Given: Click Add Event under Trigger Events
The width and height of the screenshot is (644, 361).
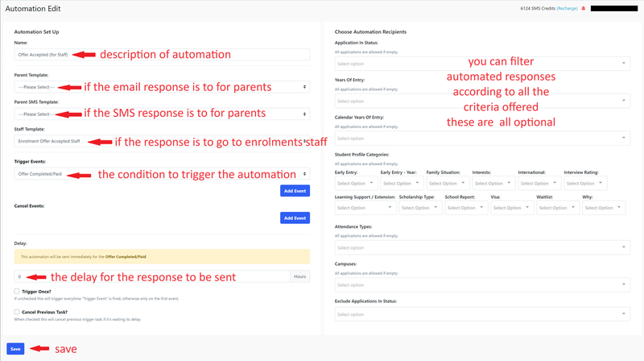Looking at the screenshot, I should (295, 191).
